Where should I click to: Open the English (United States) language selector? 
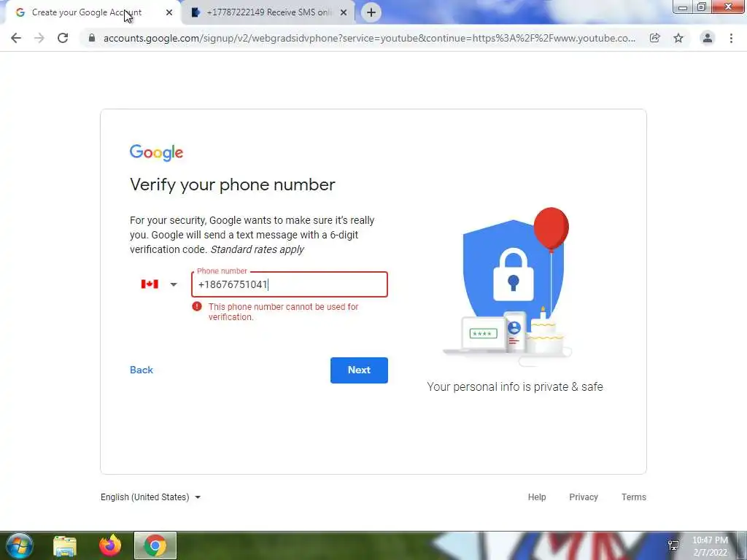150,497
